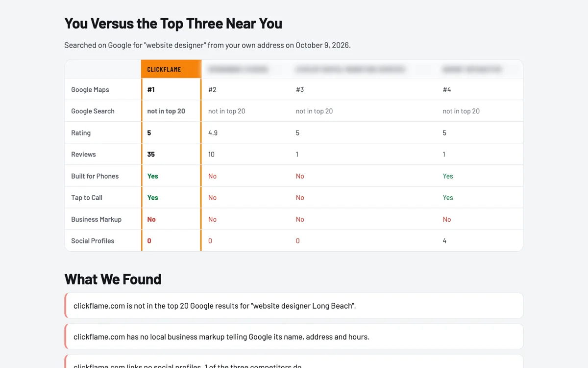Click the #4 column "Yes" for Built for Phones
This screenshot has width=588, height=368.
(448, 176)
